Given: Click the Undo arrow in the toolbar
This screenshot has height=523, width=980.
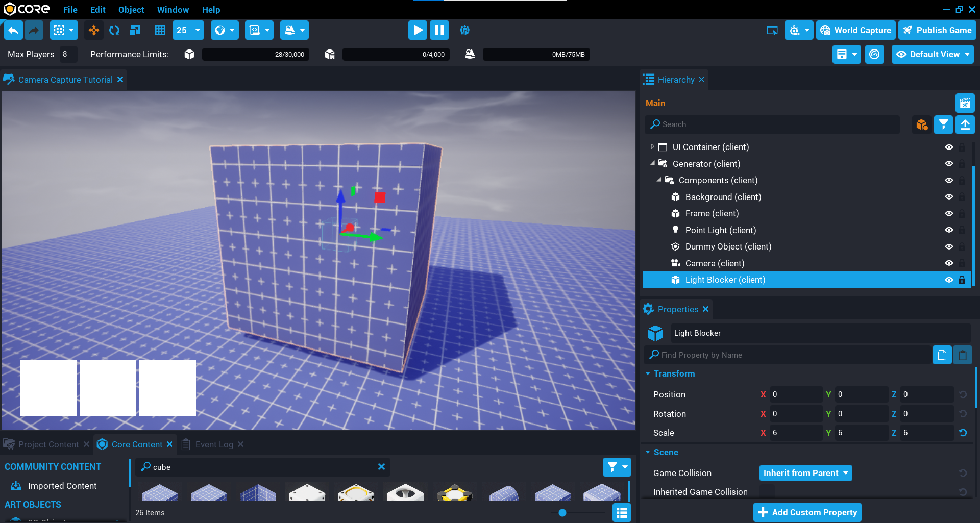Looking at the screenshot, I should [x=13, y=30].
